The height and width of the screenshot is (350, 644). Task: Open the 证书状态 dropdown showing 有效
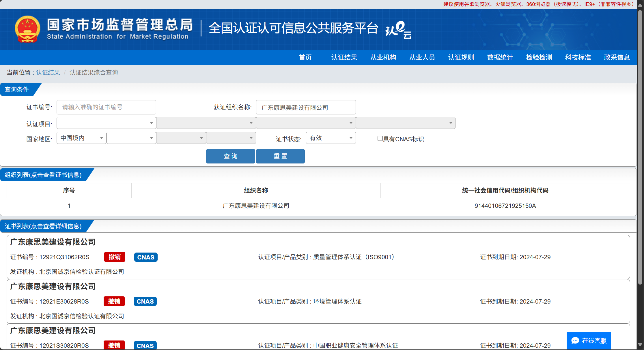(331, 138)
